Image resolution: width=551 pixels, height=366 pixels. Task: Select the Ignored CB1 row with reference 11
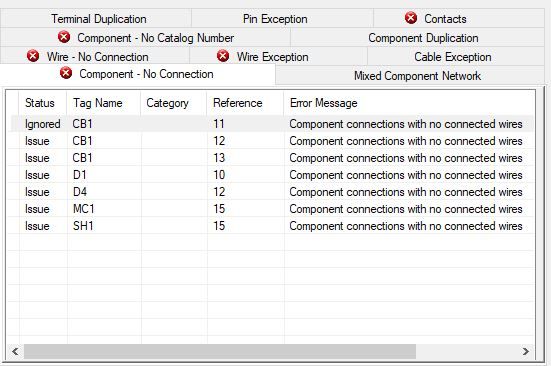click(x=271, y=124)
